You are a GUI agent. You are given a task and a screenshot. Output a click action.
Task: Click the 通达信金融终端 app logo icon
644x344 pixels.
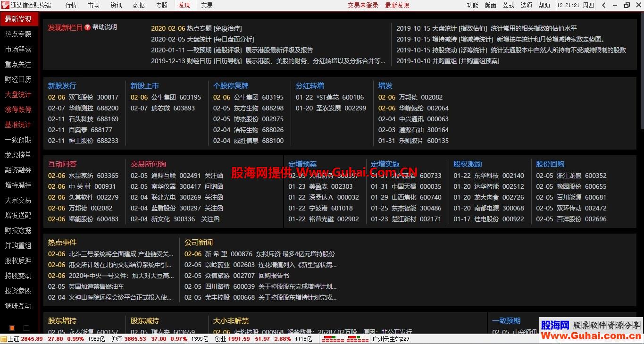pyautogui.click(x=5, y=5)
